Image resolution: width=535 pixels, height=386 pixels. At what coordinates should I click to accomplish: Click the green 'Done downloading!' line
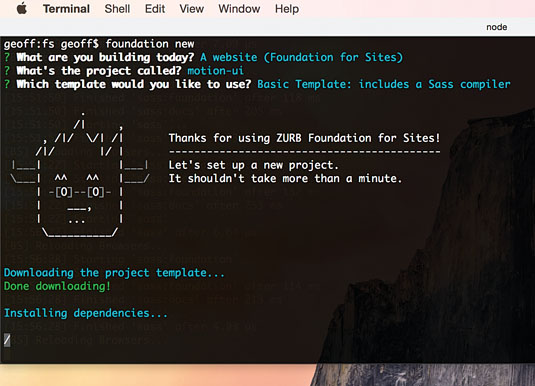pyautogui.click(x=57, y=286)
